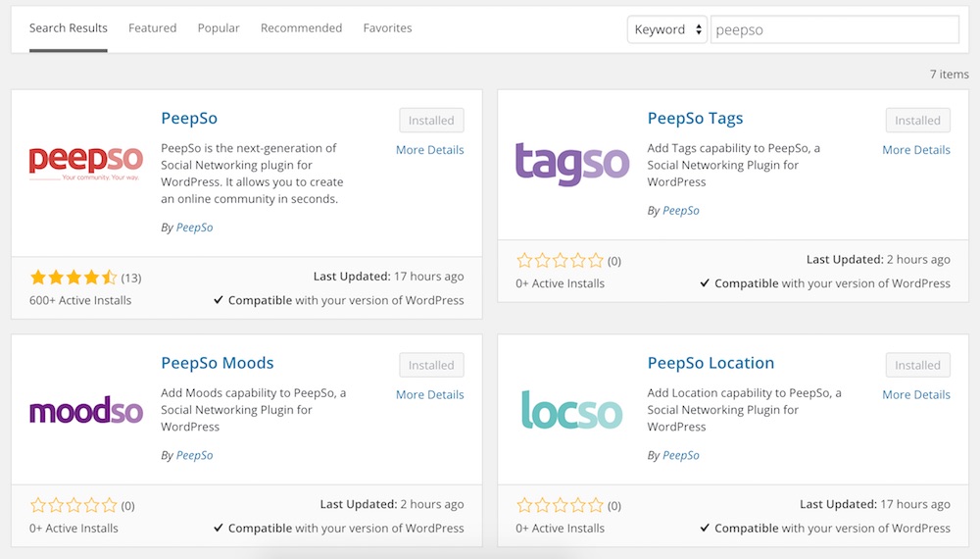Click 'Last Updated: 17 hours ago' on PeepSo Location
The image size is (980, 559).
pyautogui.click(x=875, y=504)
